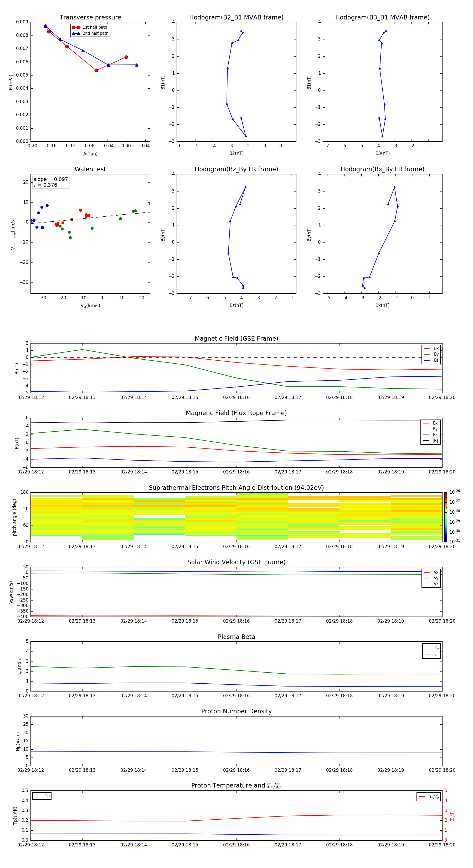Click the red circle marker at A = 0.00

[126, 57]
